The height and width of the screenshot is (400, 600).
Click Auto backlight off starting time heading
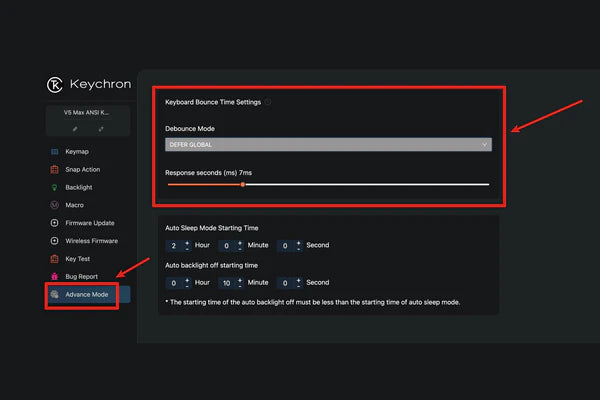[x=211, y=265]
